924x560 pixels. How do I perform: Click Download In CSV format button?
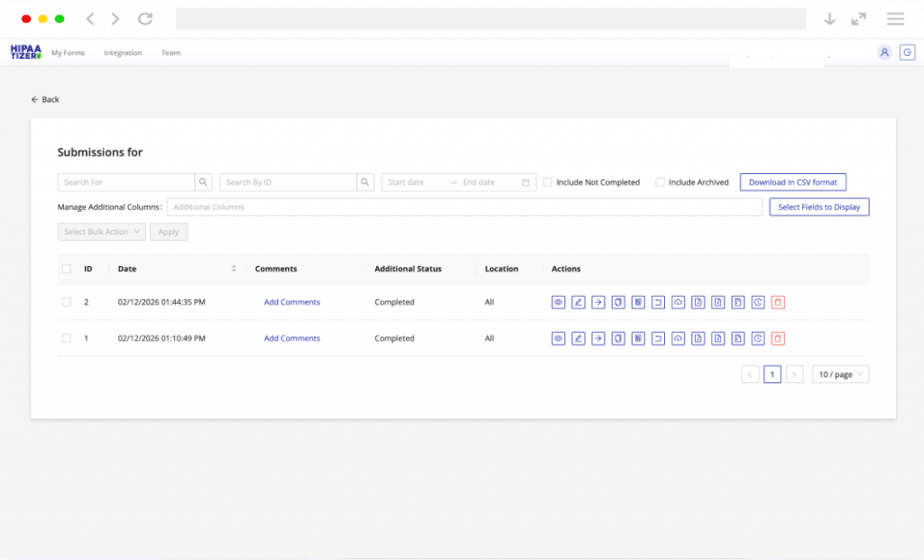click(793, 181)
